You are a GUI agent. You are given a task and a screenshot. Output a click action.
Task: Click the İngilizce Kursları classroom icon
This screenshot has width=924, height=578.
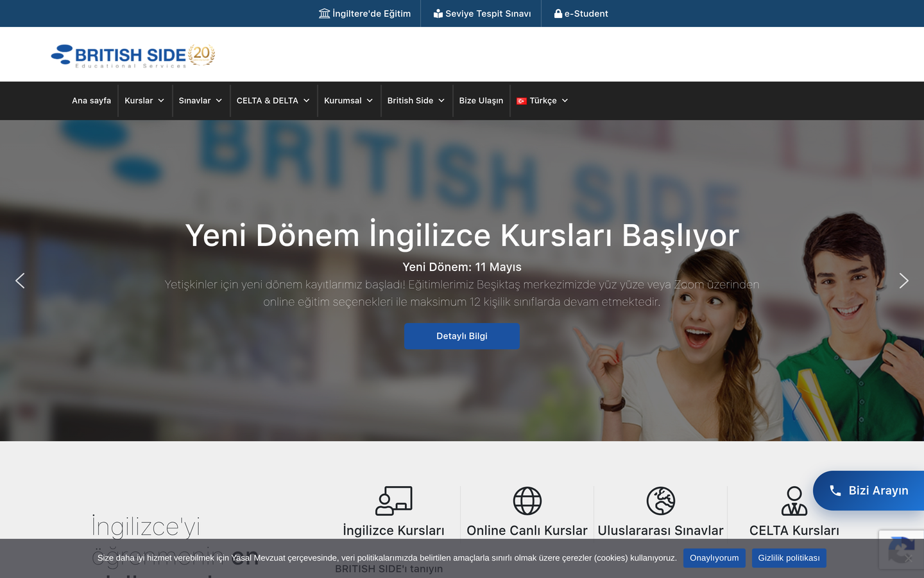click(393, 501)
